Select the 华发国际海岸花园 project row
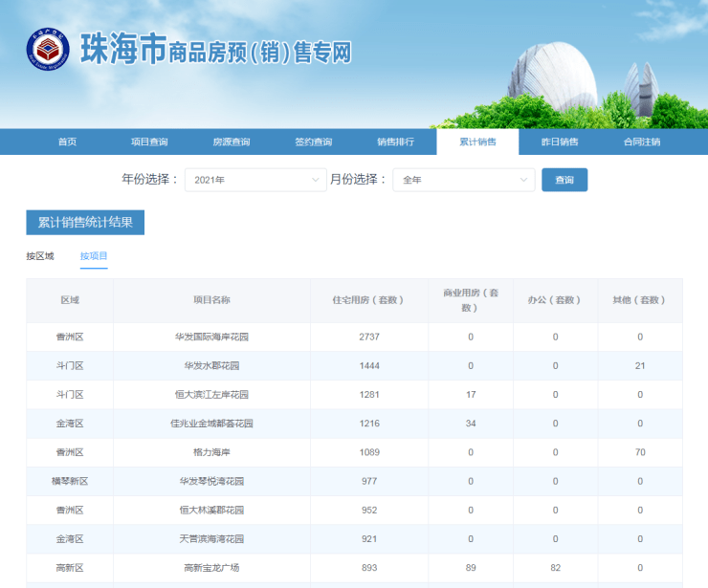 tap(211, 337)
